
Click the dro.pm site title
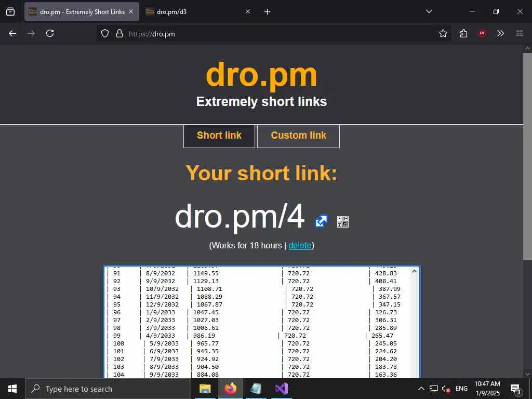point(261,75)
